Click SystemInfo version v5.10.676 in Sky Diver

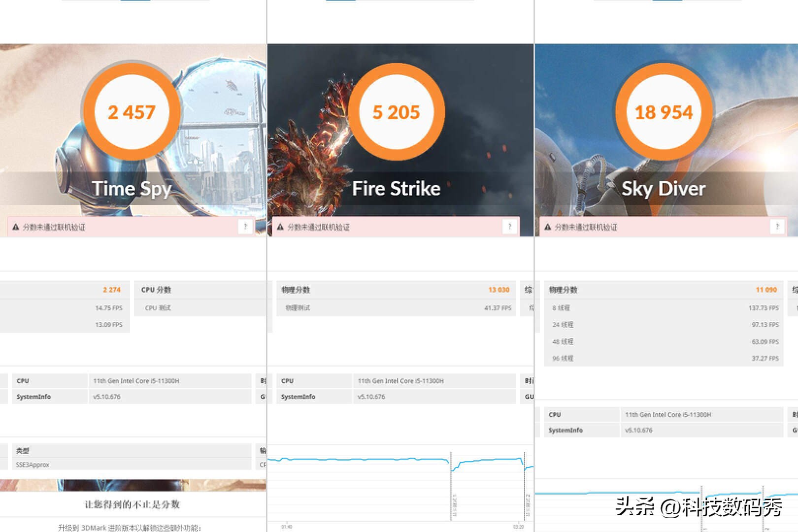(x=638, y=430)
